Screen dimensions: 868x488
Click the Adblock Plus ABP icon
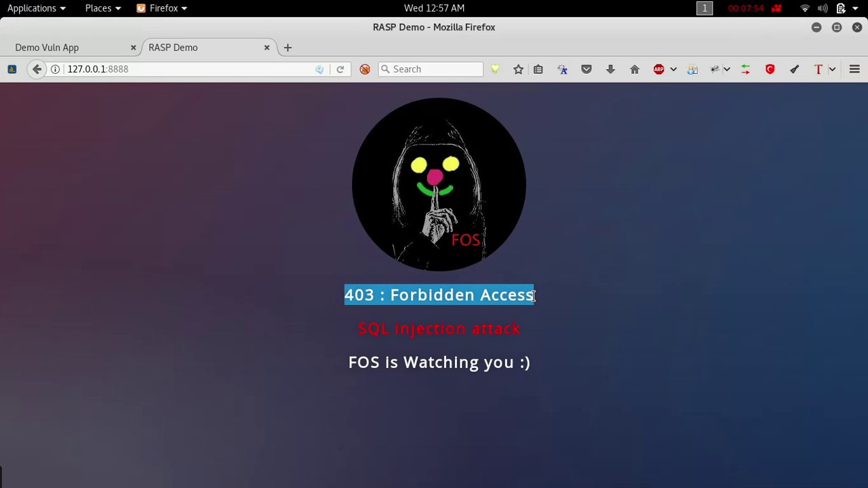point(658,69)
